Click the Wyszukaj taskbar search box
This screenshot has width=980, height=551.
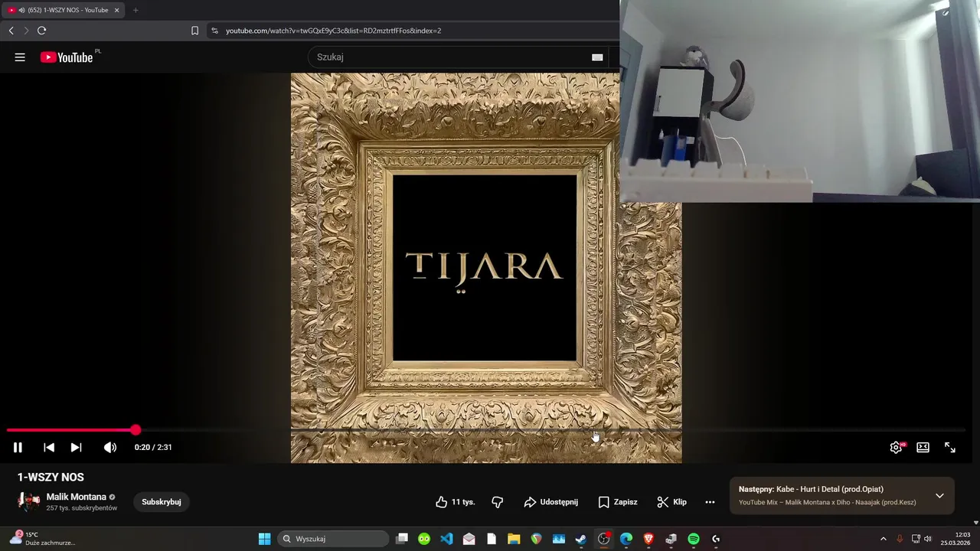pyautogui.click(x=333, y=539)
